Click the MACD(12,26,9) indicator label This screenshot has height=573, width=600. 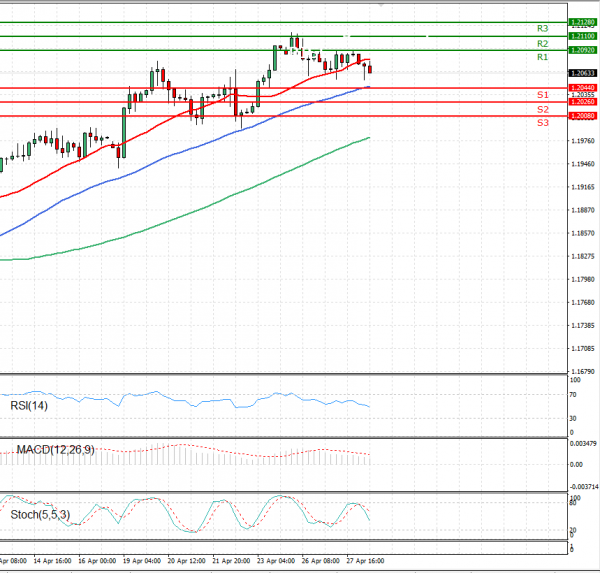pyautogui.click(x=55, y=449)
